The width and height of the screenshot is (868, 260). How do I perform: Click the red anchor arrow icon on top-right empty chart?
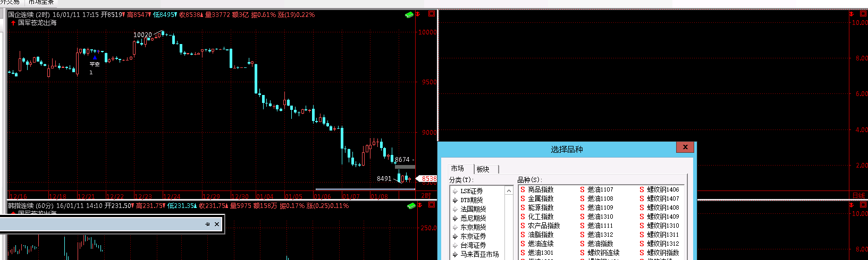click(x=852, y=14)
